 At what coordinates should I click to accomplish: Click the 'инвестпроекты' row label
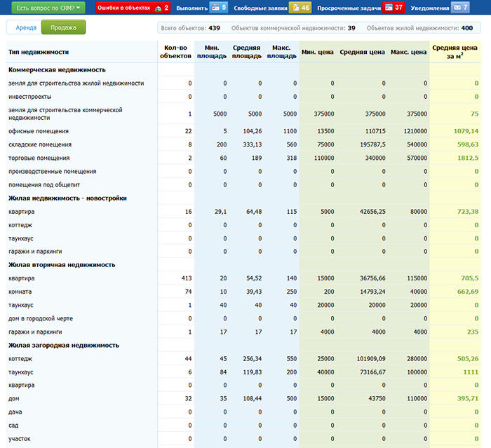30,97
